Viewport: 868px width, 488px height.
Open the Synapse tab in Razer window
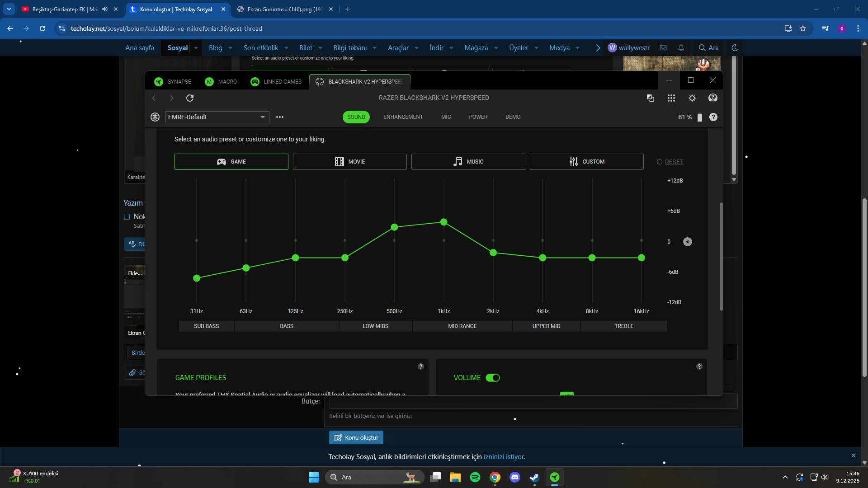(x=173, y=82)
